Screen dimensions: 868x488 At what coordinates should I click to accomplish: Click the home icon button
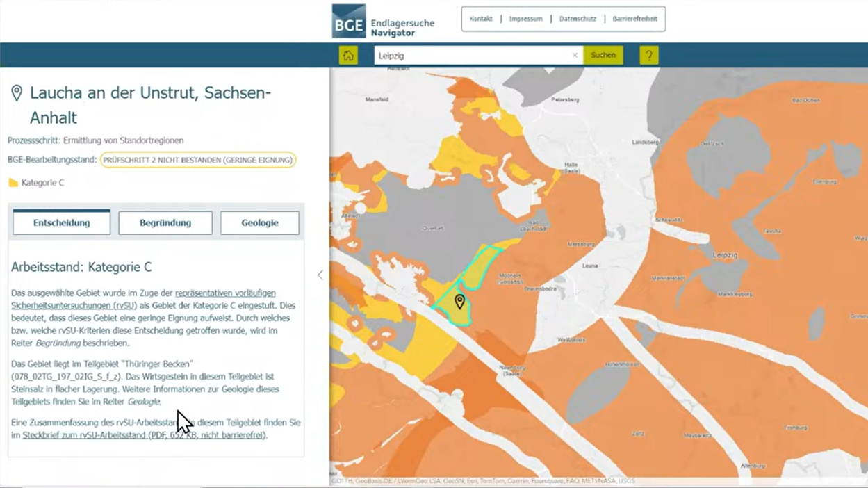coord(348,56)
